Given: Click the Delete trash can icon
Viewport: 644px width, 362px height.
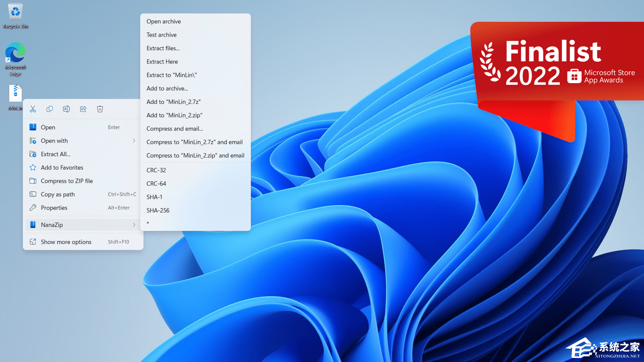Looking at the screenshot, I should point(100,109).
